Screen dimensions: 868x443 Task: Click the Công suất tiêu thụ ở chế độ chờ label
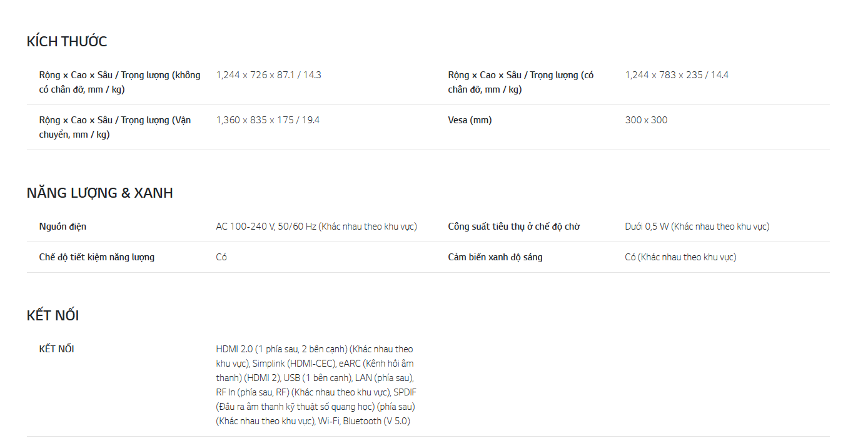(x=513, y=227)
